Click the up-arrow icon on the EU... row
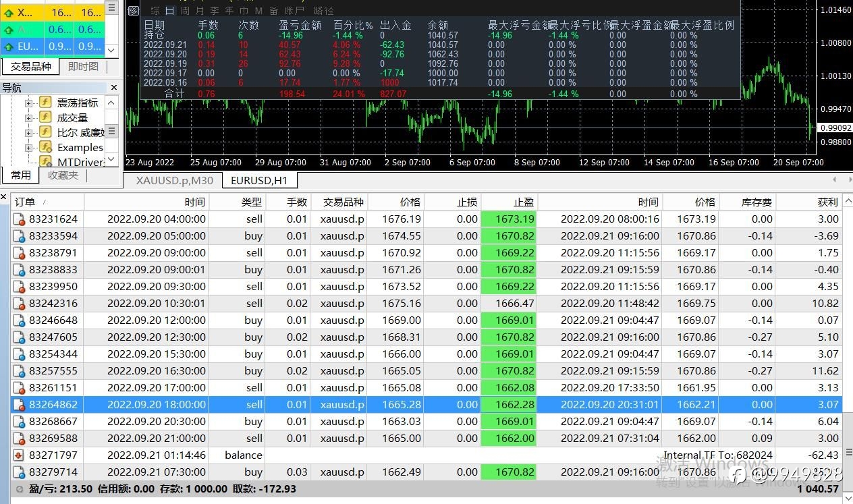 [x=8, y=47]
